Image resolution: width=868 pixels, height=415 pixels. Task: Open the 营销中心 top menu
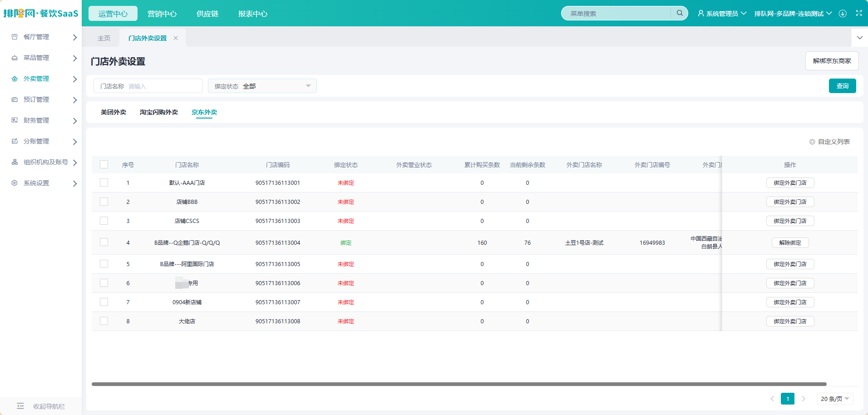(x=162, y=14)
